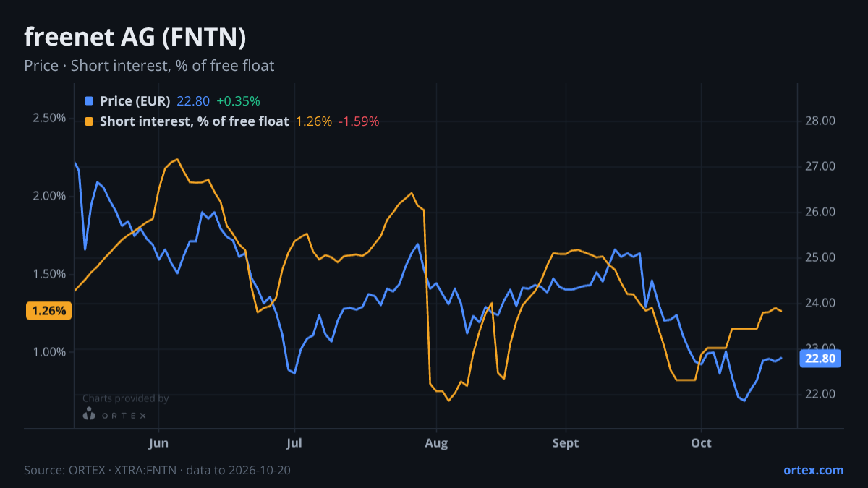Click the 2.50% left axis label

click(x=49, y=118)
